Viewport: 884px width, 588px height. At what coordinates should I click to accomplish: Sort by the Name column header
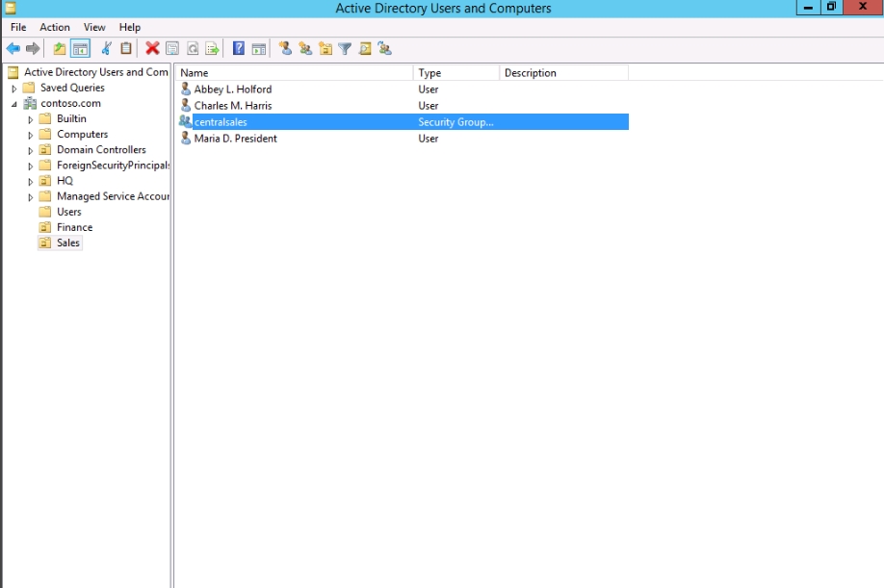pos(294,72)
